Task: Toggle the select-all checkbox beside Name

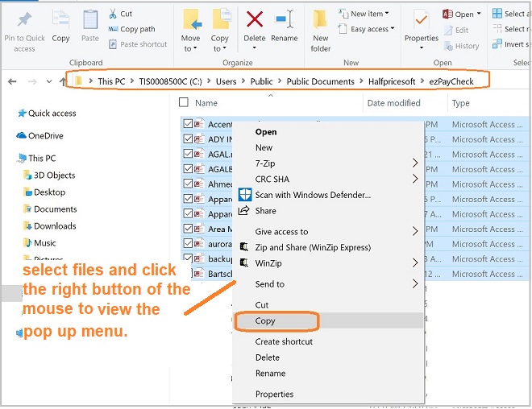Action: click(184, 103)
